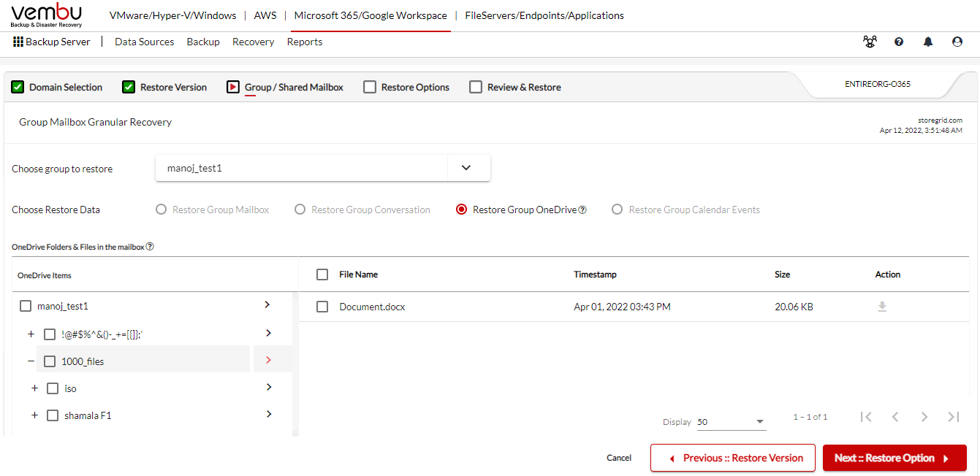Switch to AWS tab

[x=265, y=15]
